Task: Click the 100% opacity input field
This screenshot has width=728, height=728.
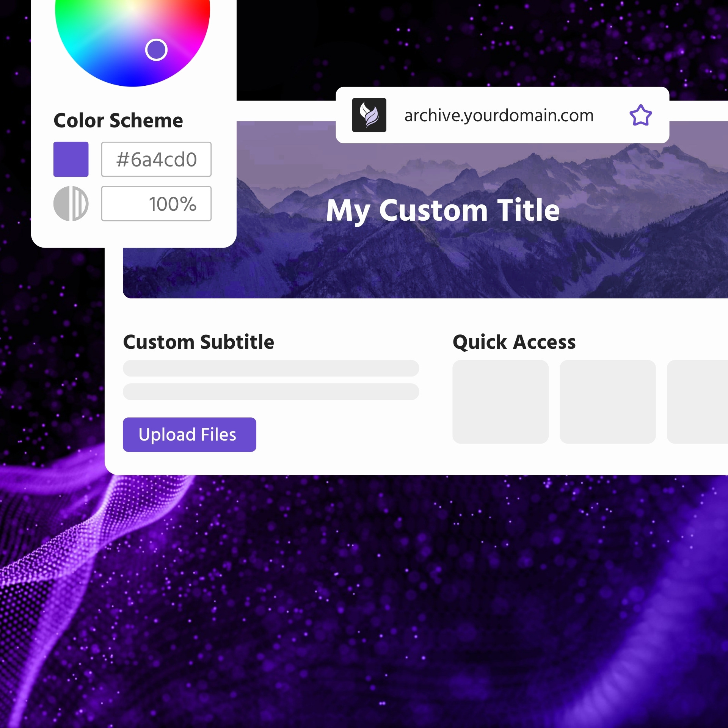Action: coord(156,204)
